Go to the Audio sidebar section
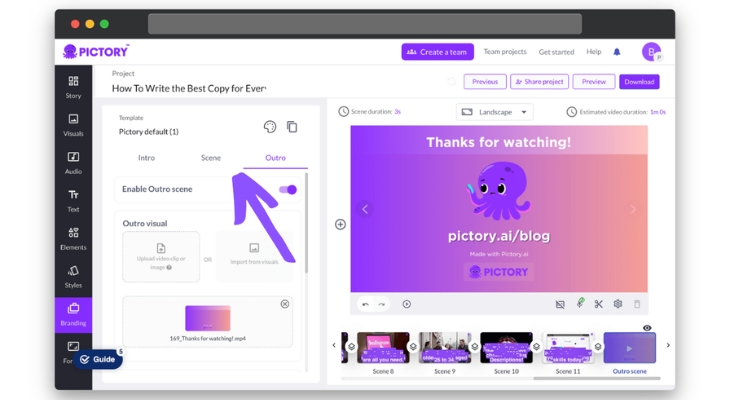This screenshot has width=730, height=400. pos(73,162)
